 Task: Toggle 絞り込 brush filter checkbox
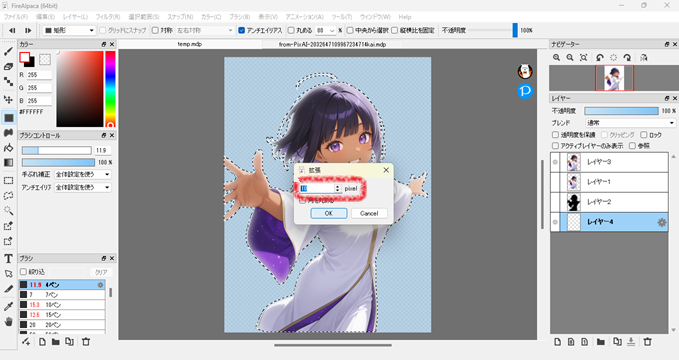point(24,272)
